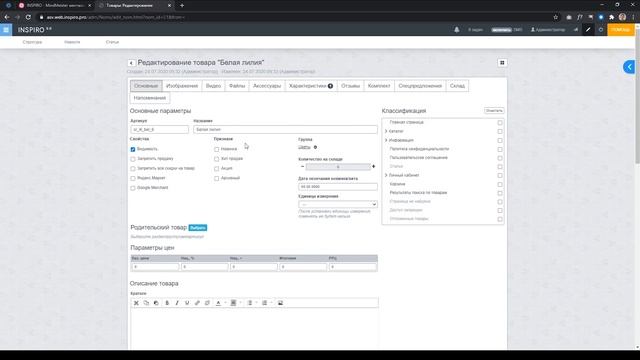This screenshot has height=360, width=640.
Task: Click the Очистить button in Классификация
Action: (x=494, y=111)
